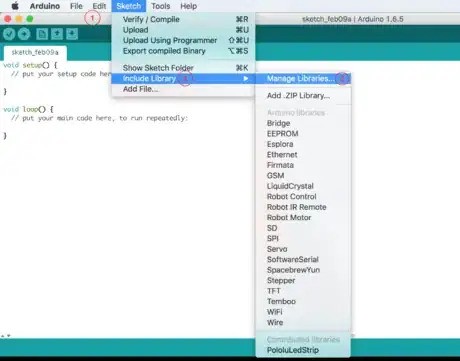Include the Stepper library

click(303, 280)
